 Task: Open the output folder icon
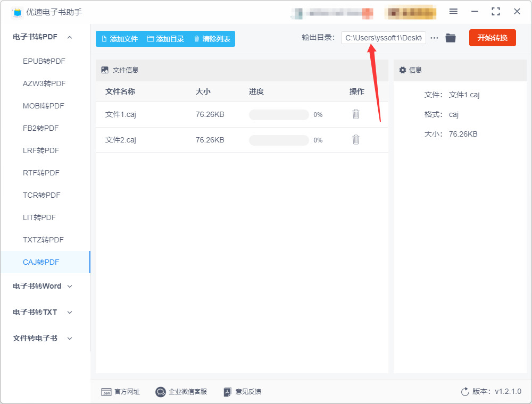451,38
